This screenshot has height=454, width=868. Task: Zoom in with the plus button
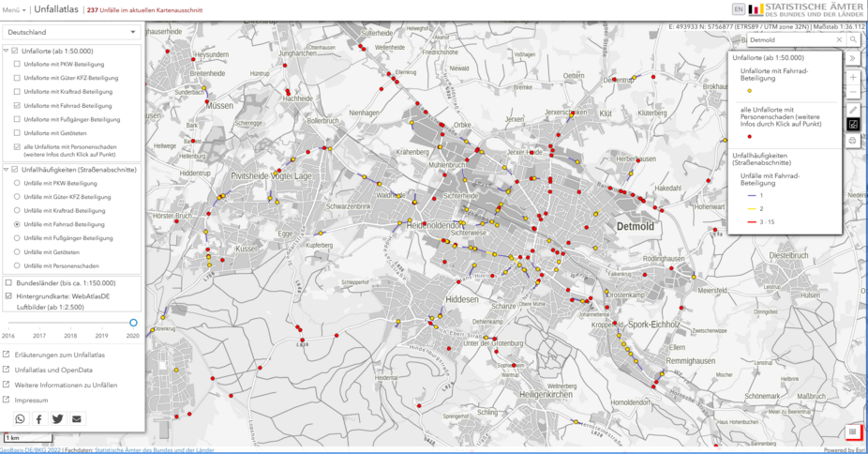click(853, 77)
